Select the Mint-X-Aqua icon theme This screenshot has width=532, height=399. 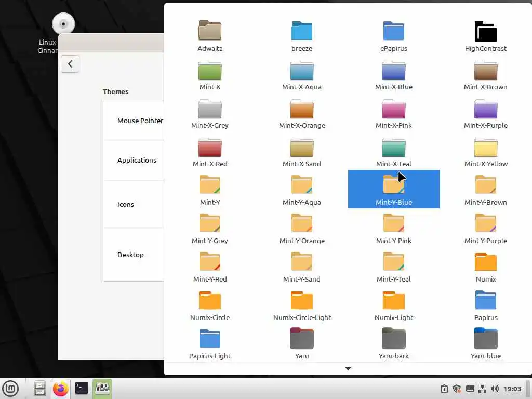(x=302, y=74)
